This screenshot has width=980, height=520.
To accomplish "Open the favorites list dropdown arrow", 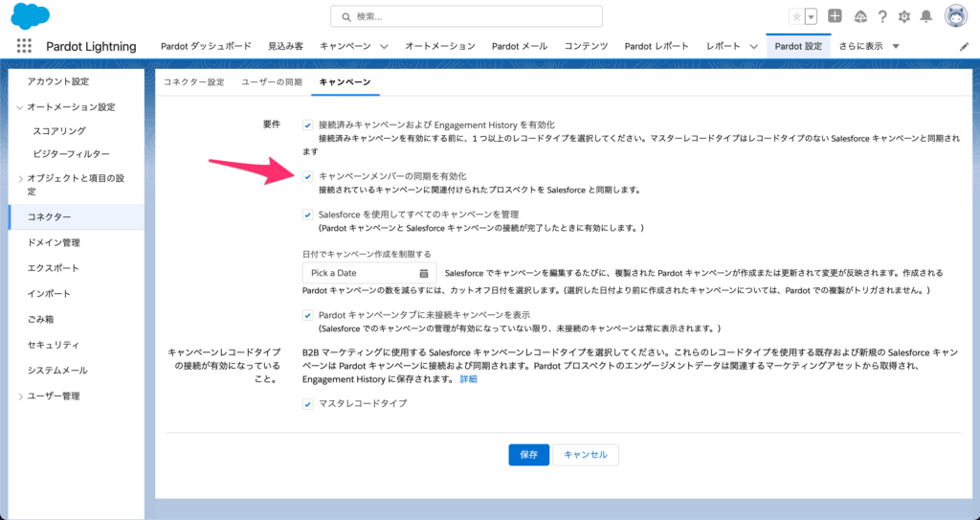I will [811, 17].
